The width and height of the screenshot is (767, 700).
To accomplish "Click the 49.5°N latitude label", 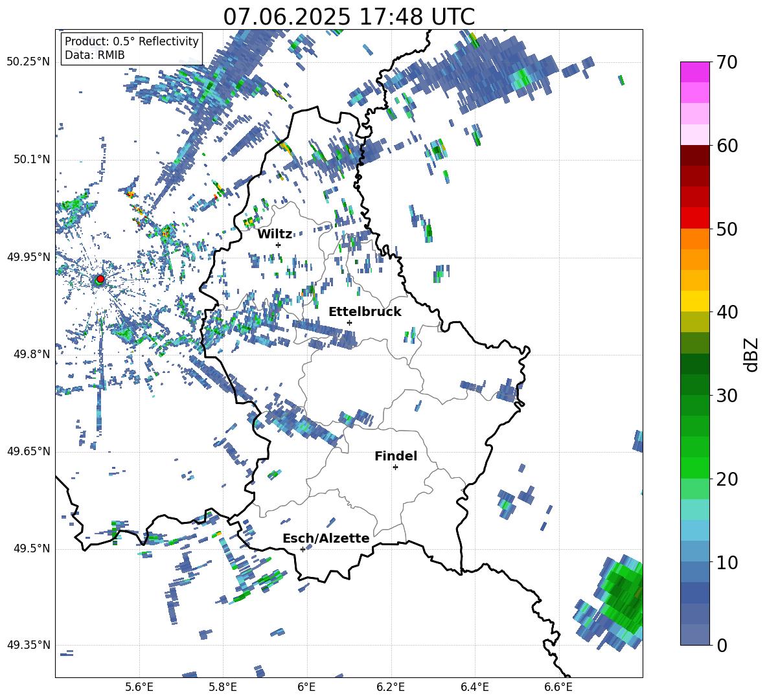I will pyautogui.click(x=32, y=548).
